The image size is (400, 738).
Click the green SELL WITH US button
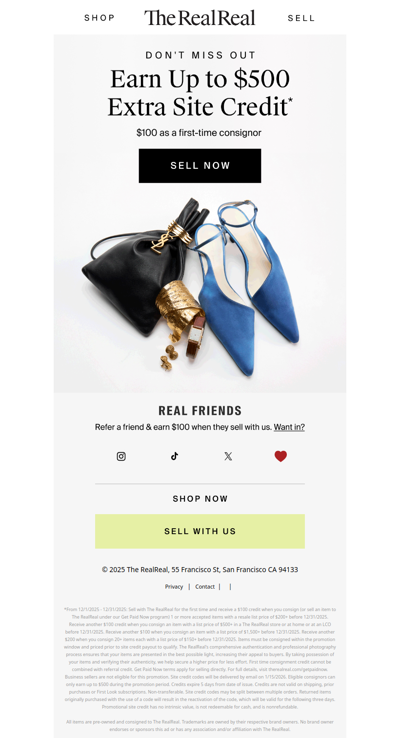tap(200, 531)
